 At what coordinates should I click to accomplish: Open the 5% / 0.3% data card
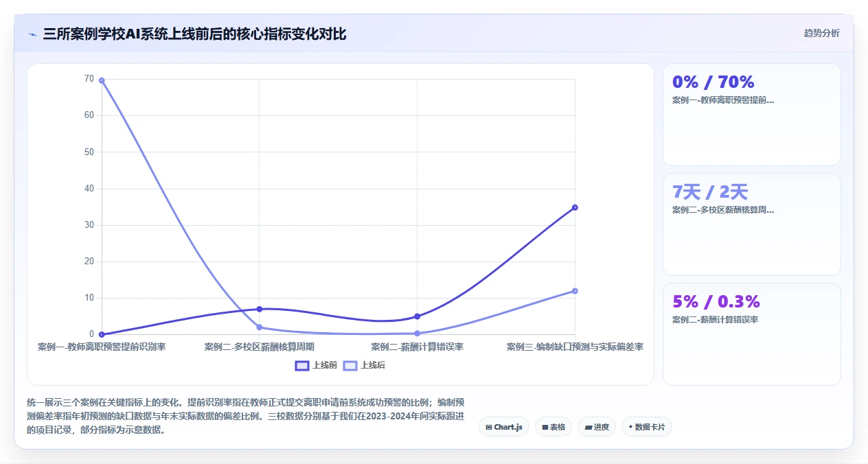coord(751,334)
